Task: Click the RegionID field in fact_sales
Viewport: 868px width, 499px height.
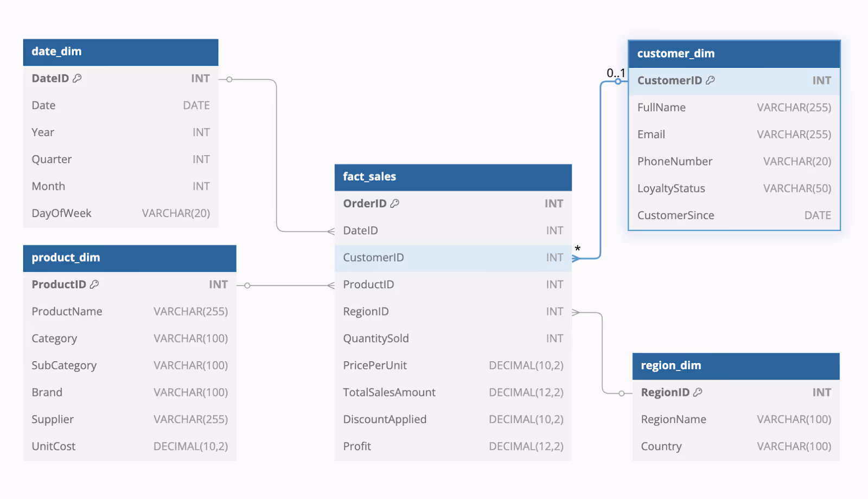Action: 453,312
